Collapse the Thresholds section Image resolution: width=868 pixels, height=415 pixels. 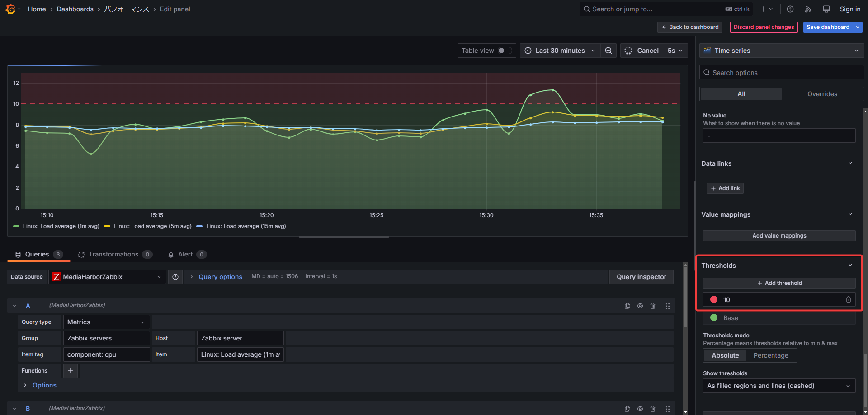pos(850,266)
